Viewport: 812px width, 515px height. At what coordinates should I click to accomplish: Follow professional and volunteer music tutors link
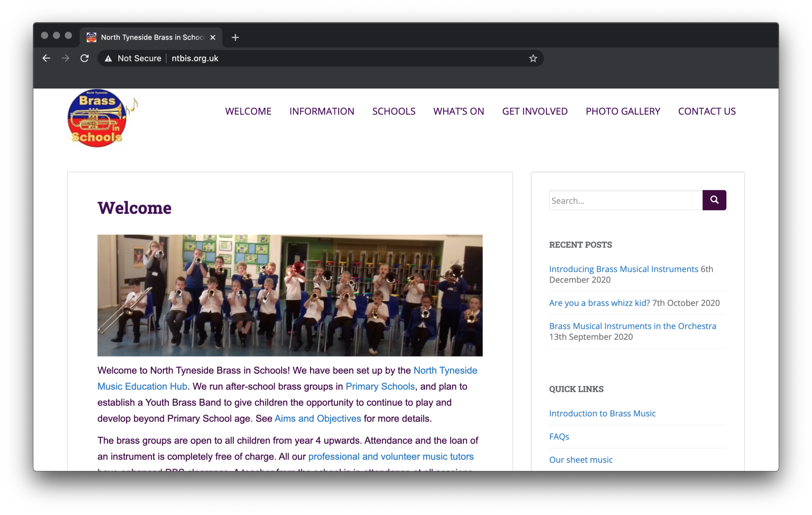click(x=391, y=456)
